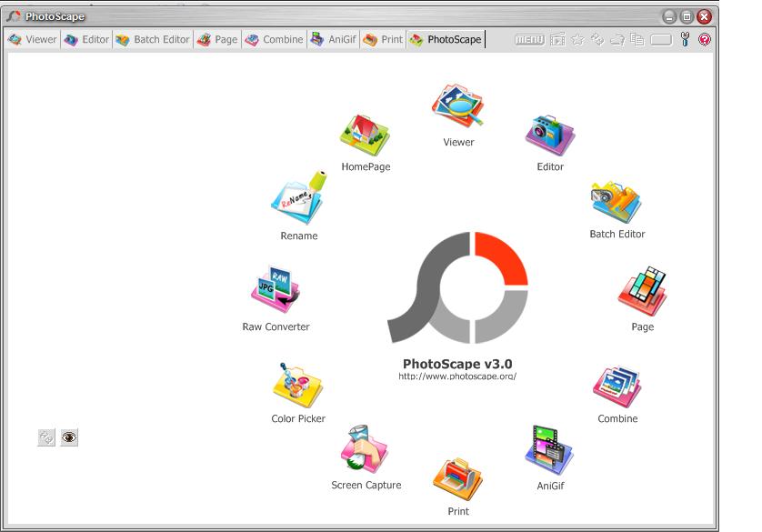762x532 pixels.
Task: Select the PhotoScape tab in the top bar
Action: click(446, 39)
